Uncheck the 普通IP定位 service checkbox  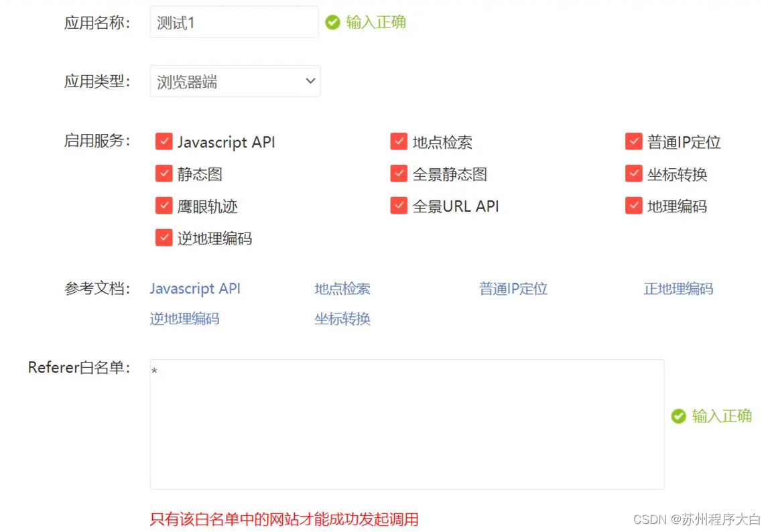click(x=633, y=141)
